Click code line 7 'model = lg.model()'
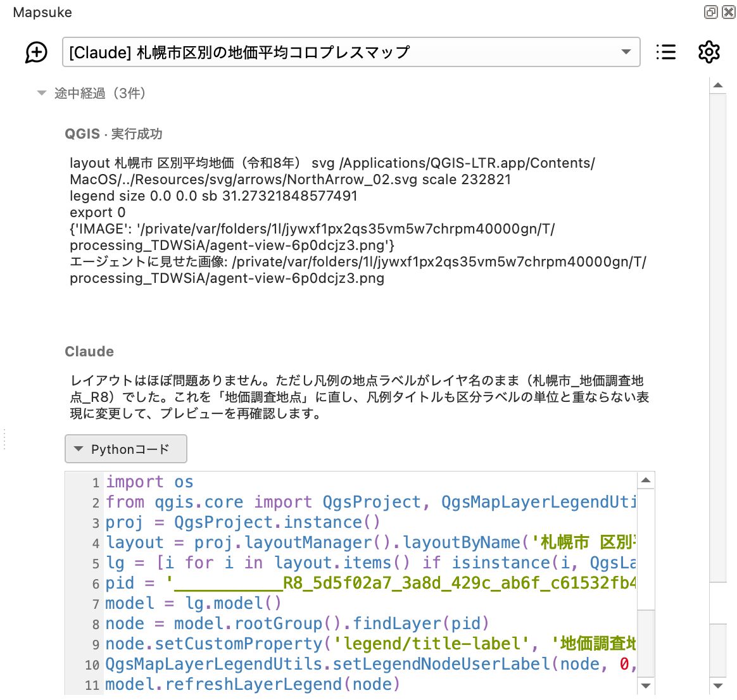The width and height of the screenshot is (737, 700). [x=193, y=603]
